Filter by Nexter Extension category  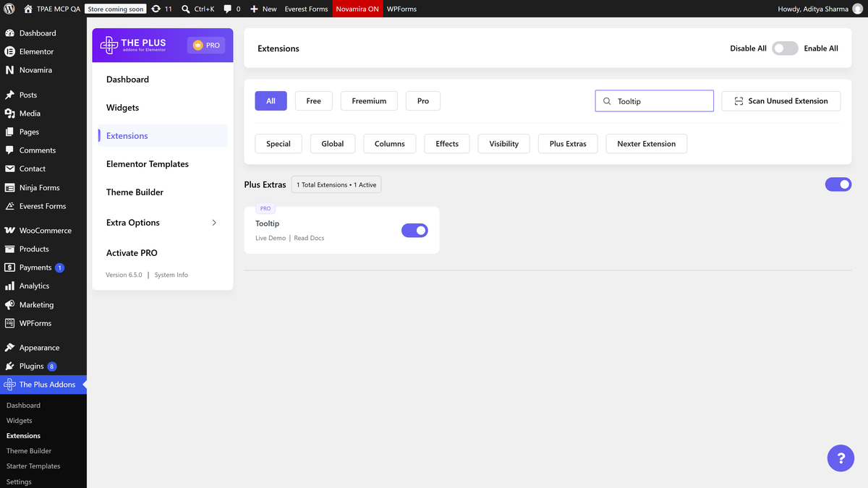tap(647, 144)
